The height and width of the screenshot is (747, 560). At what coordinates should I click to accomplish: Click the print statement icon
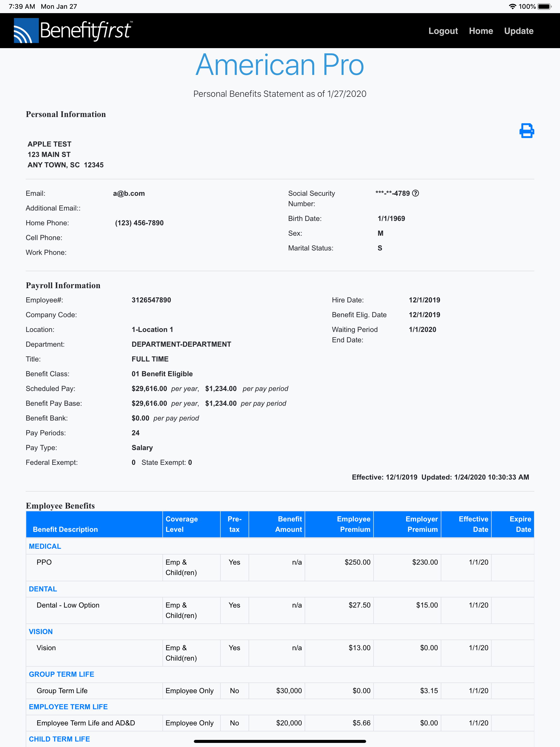click(527, 131)
